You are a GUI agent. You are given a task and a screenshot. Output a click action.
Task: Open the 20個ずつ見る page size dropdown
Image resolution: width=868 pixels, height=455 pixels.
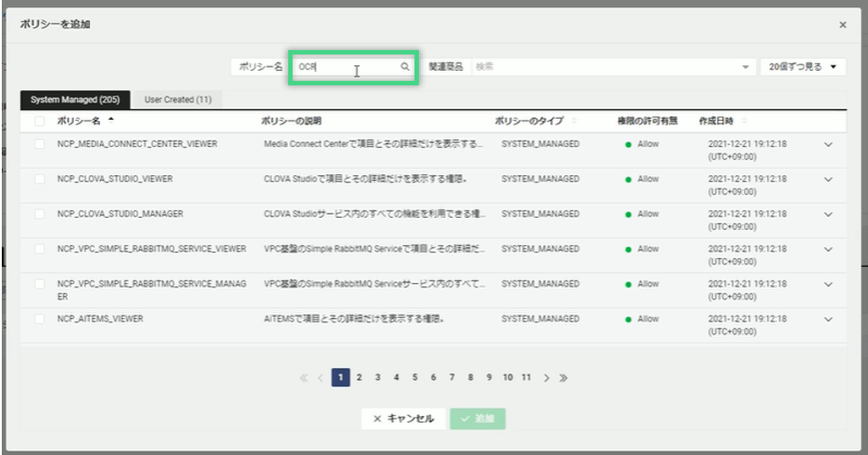tap(803, 67)
